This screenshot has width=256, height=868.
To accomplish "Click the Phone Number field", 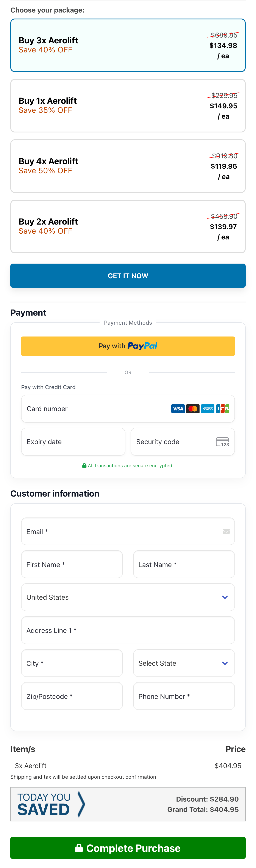I will 184,696.
